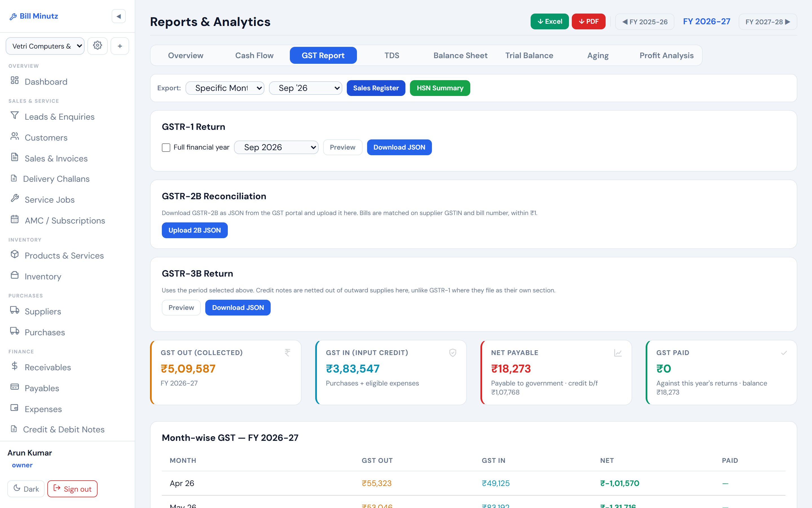Click the HSN Summary button
Screen dimensions: 812x508
440,88
